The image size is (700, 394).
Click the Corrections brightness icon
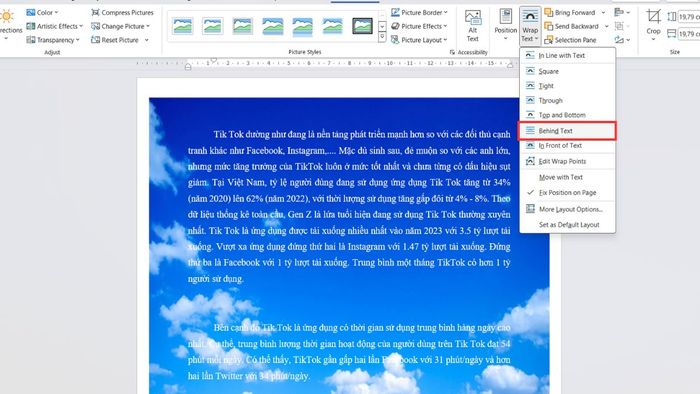click(6, 17)
